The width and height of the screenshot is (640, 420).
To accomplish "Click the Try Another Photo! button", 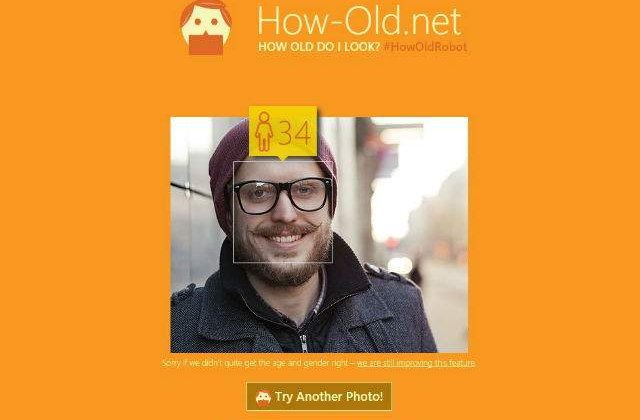I will (319, 396).
